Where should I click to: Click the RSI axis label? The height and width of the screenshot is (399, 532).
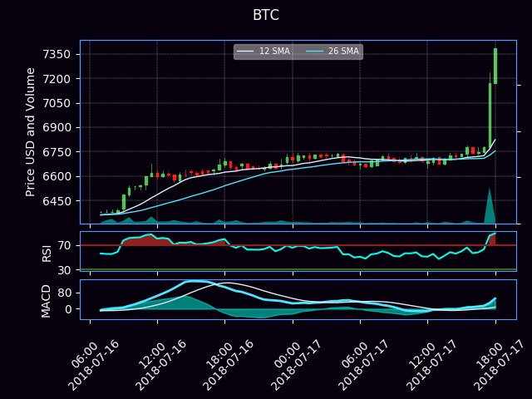click(x=47, y=253)
